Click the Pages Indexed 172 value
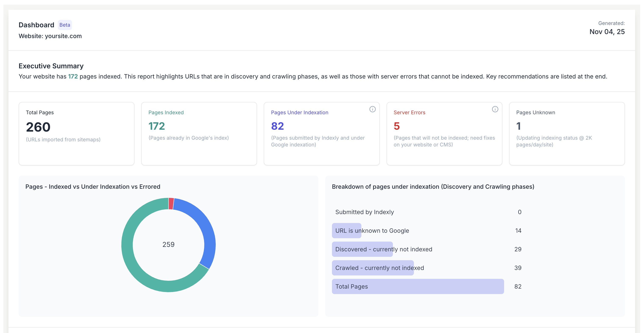This screenshot has width=644, height=333. click(x=157, y=126)
